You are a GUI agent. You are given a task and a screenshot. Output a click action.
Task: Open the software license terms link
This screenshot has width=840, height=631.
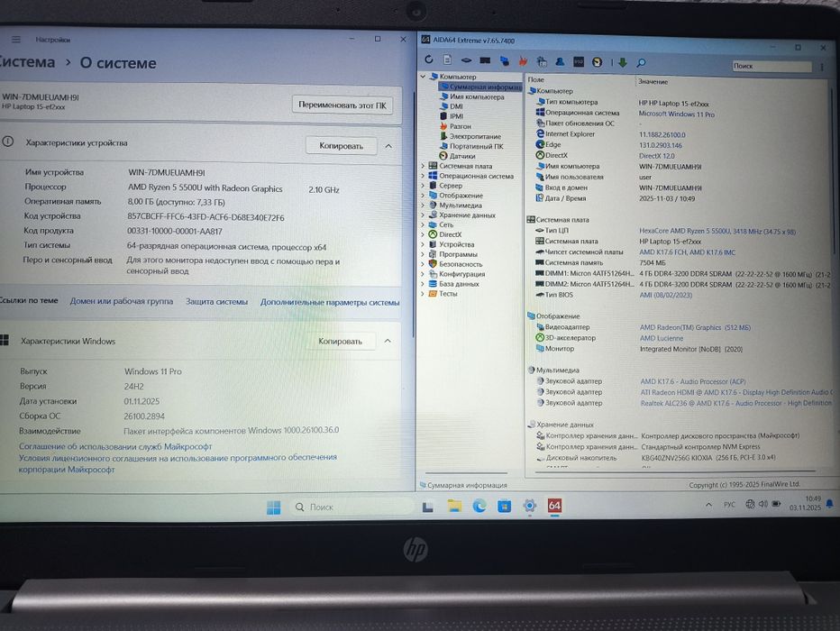point(178,463)
